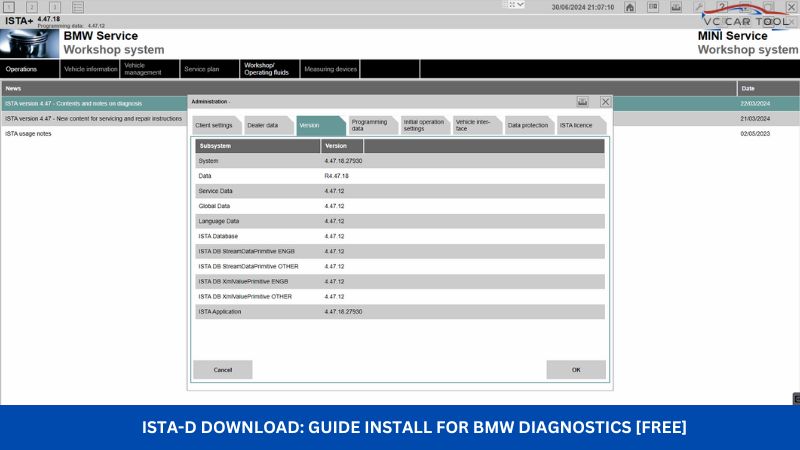
Task: Open the Vehicle information menu
Action: (x=90, y=69)
